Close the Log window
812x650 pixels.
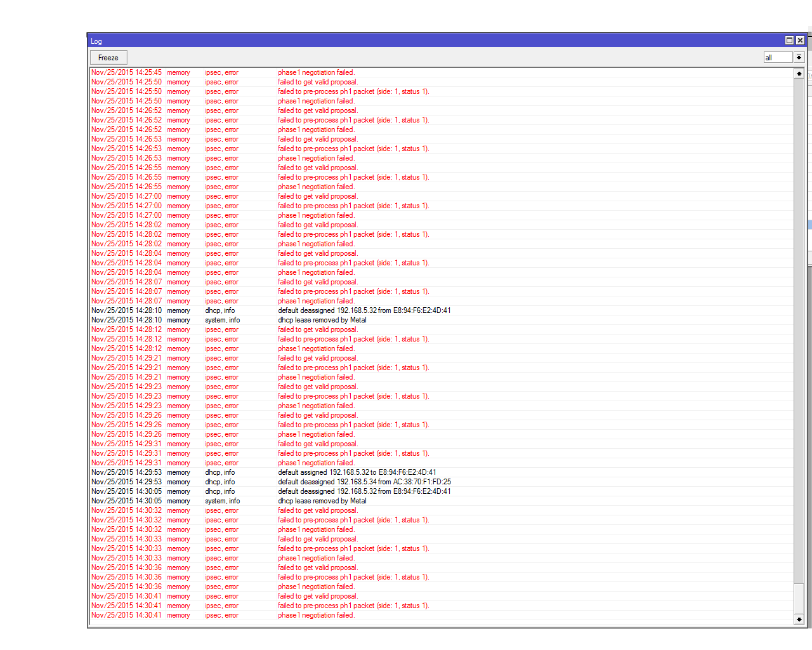(800, 41)
